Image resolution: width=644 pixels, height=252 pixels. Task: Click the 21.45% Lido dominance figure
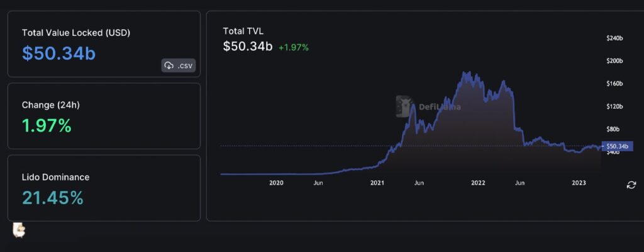click(53, 198)
